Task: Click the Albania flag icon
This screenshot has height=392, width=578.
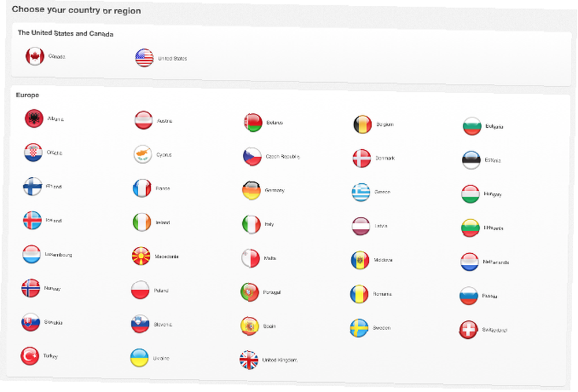Action: [x=34, y=119]
